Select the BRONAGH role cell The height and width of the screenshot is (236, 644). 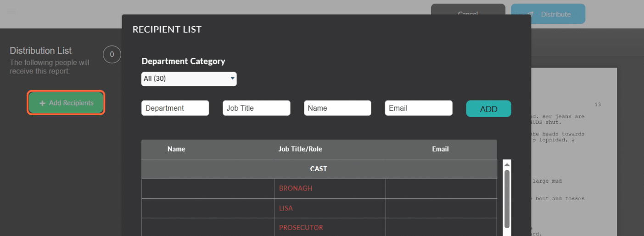point(330,188)
